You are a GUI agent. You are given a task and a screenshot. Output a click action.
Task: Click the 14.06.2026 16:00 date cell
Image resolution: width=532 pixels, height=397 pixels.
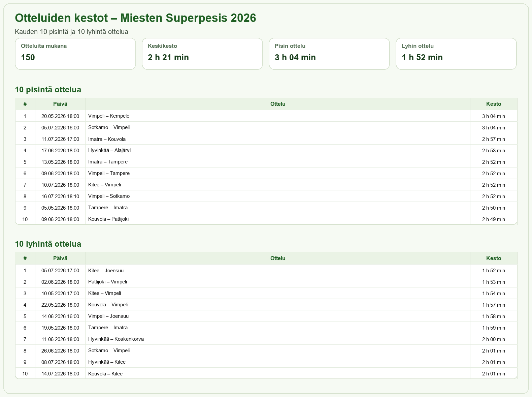tap(60, 316)
